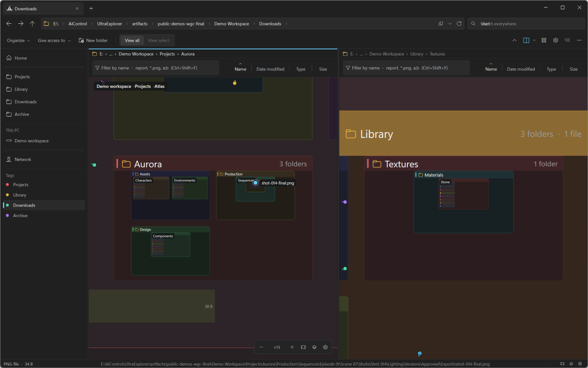
Task: Open Library folder in sidebar
Action: coord(44,89)
